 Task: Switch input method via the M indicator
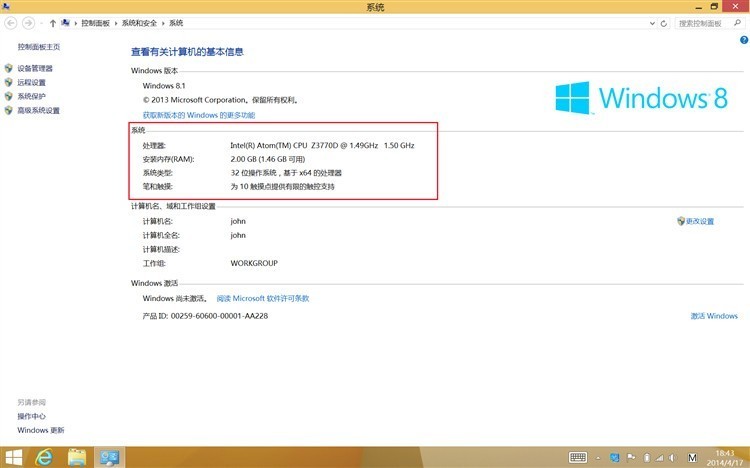(692, 458)
